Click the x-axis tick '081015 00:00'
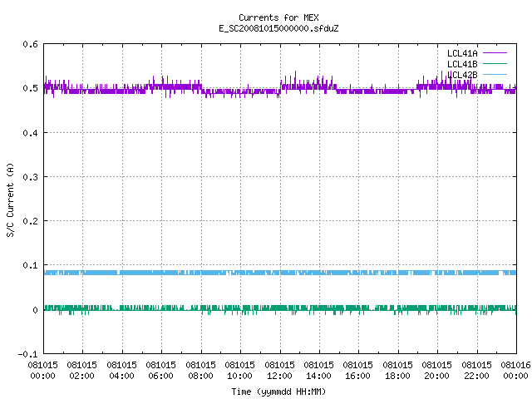Viewport: 532px width, 399px height. tap(42, 370)
